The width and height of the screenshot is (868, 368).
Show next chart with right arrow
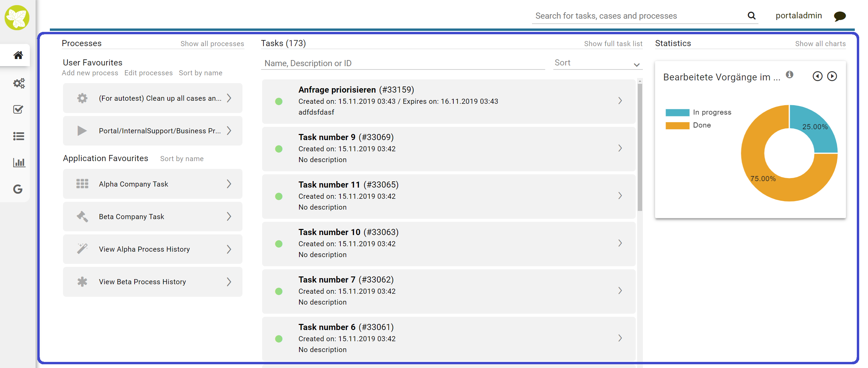coord(832,76)
